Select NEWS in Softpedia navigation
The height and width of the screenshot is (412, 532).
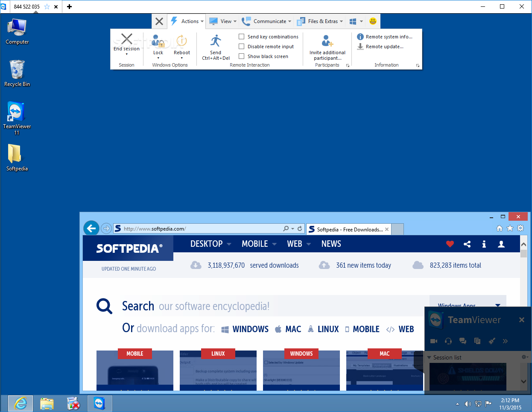pyautogui.click(x=331, y=244)
